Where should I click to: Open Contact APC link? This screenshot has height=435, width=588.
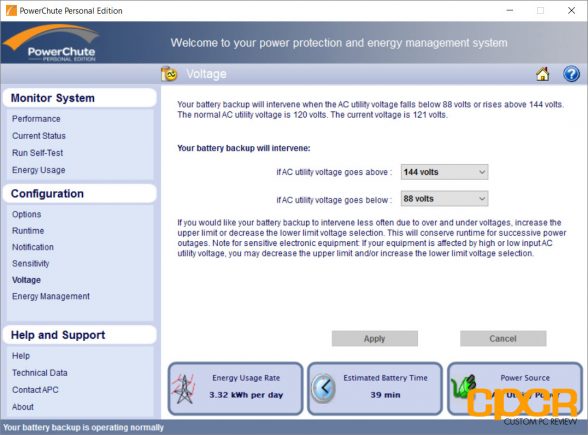[x=35, y=390]
